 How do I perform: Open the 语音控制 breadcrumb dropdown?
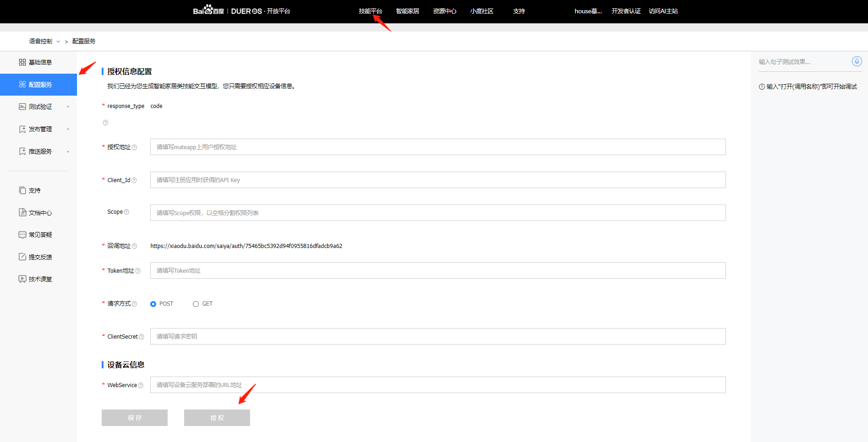coord(44,41)
